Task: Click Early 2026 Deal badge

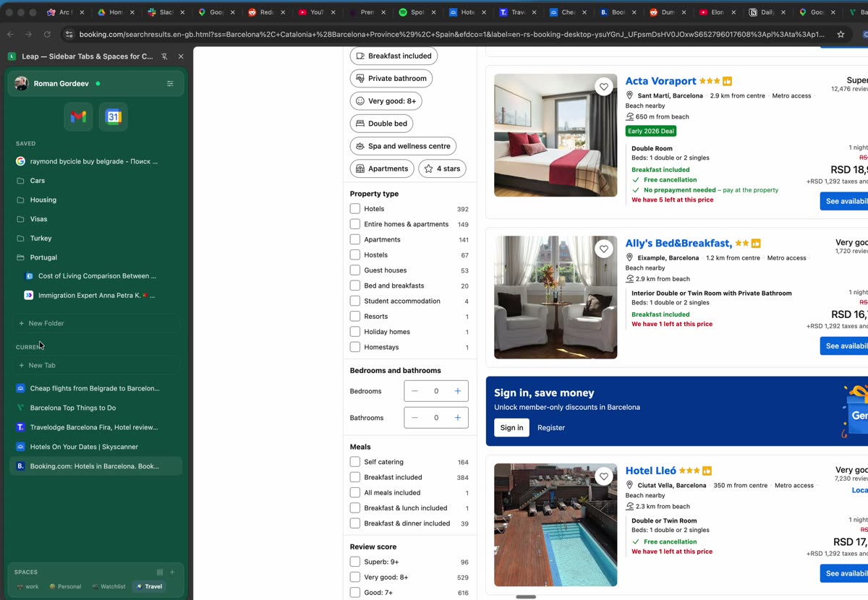Action: click(x=651, y=131)
